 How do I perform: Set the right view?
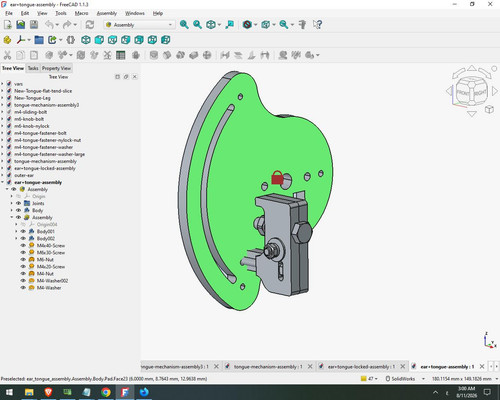click(x=126, y=40)
